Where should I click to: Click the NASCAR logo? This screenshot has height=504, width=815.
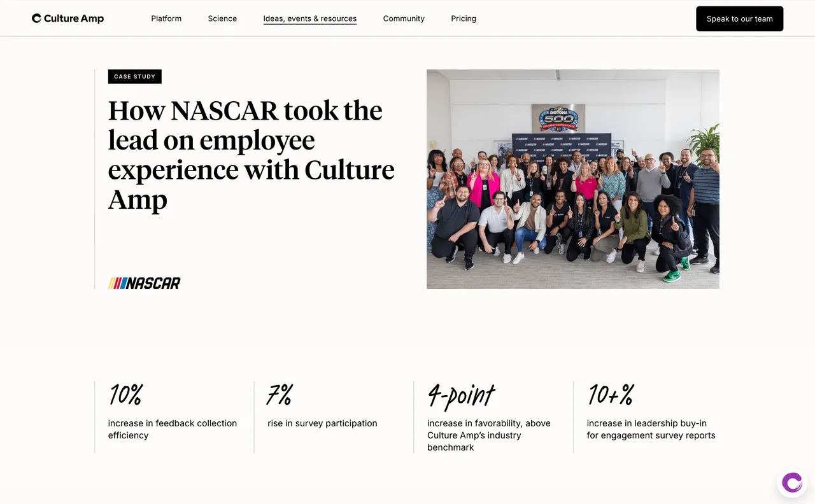pyautogui.click(x=145, y=283)
